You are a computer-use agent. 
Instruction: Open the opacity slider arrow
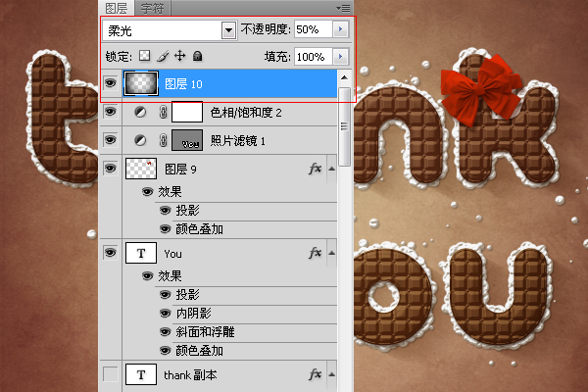tap(340, 29)
